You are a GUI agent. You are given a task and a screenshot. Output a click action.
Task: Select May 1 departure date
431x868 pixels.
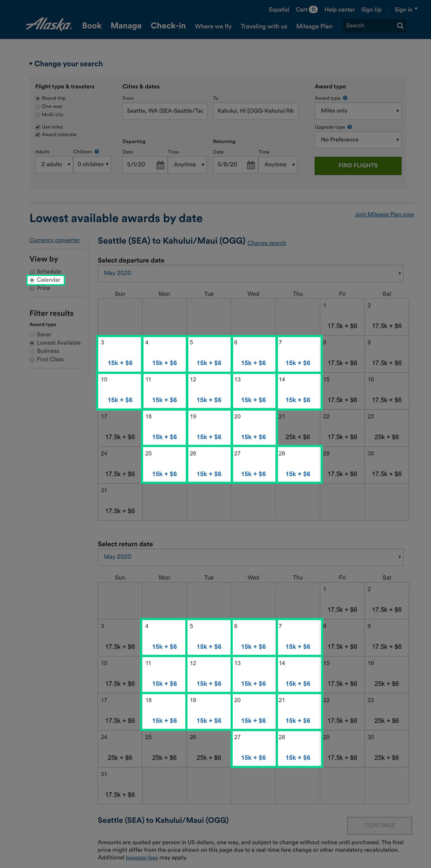[x=342, y=317]
